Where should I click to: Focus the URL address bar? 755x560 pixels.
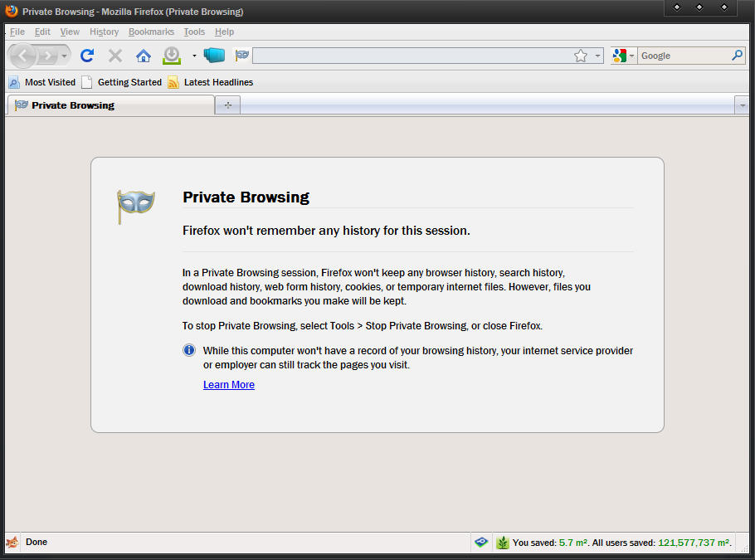click(x=412, y=56)
